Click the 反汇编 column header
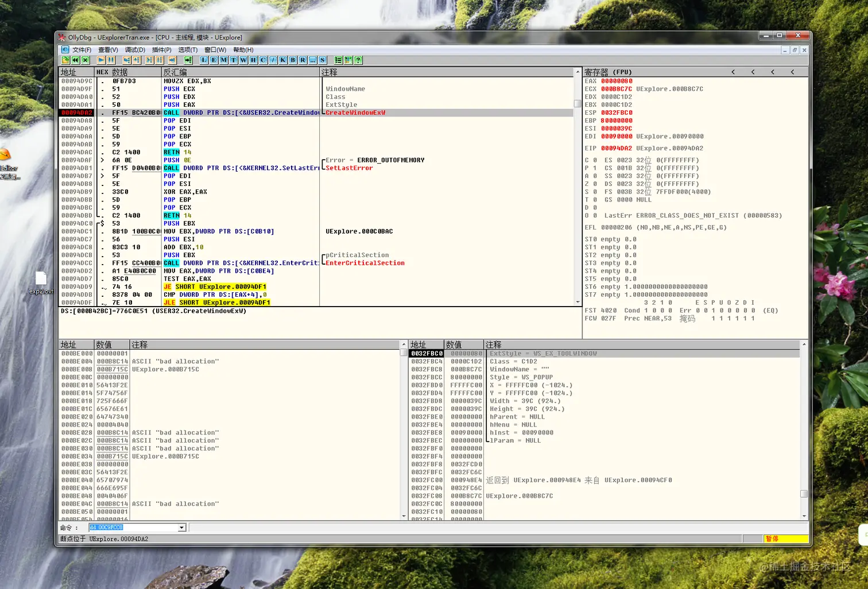This screenshot has height=589, width=868. [241, 72]
